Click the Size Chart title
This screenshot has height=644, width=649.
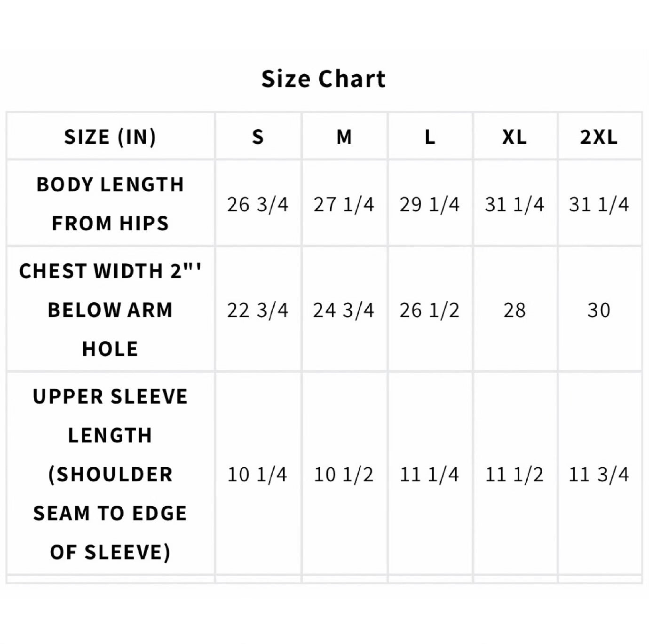324,79
